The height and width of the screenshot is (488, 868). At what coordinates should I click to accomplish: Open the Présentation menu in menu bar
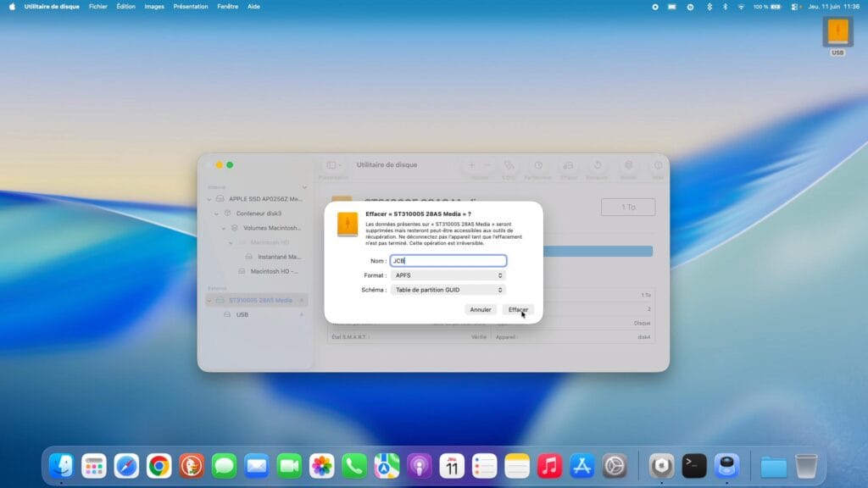[x=191, y=7]
